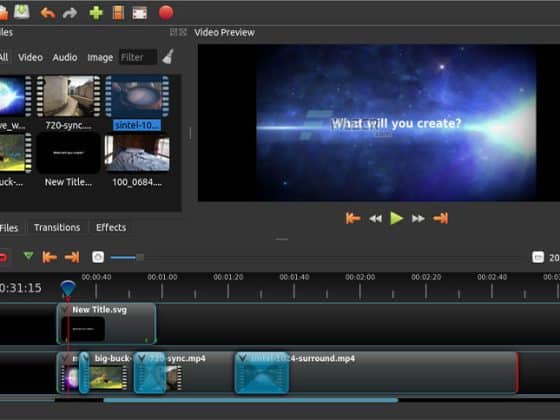The width and height of the screenshot is (560, 420).
Task: Click the zoom in icon near 20 label
Action: (x=538, y=257)
